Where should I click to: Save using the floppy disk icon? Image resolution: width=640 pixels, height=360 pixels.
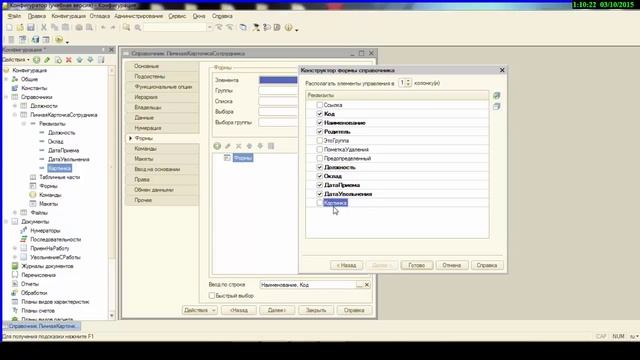pyautogui.click(x=31, y=27)
